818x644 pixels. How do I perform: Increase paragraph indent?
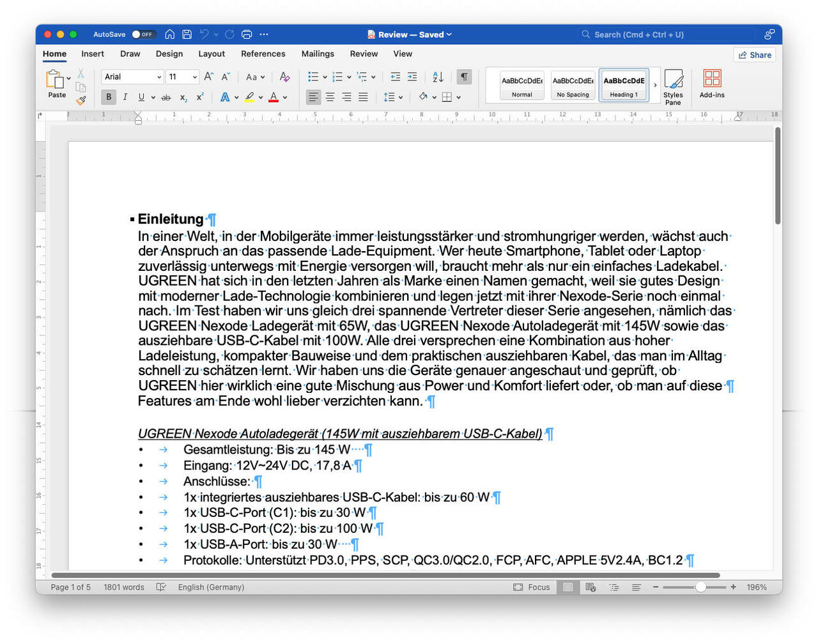click(412, 77)
